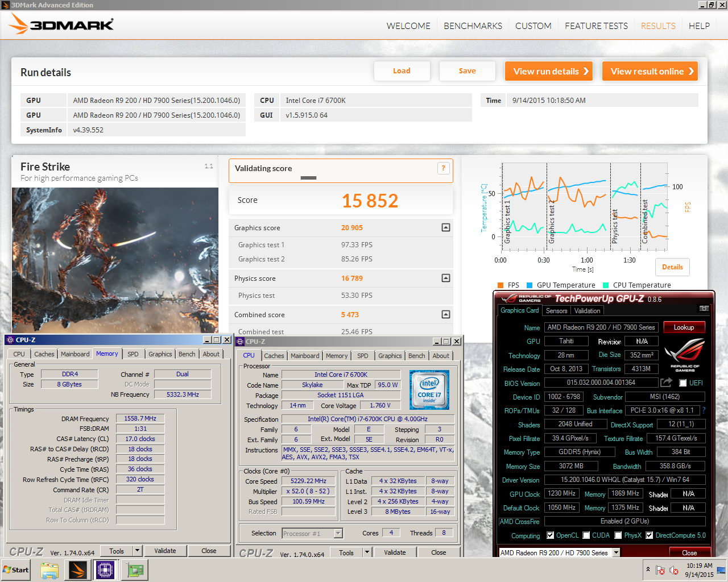Collapse the Graphics score section
This screenshot has height=582, width=728.
coord(446,227)
